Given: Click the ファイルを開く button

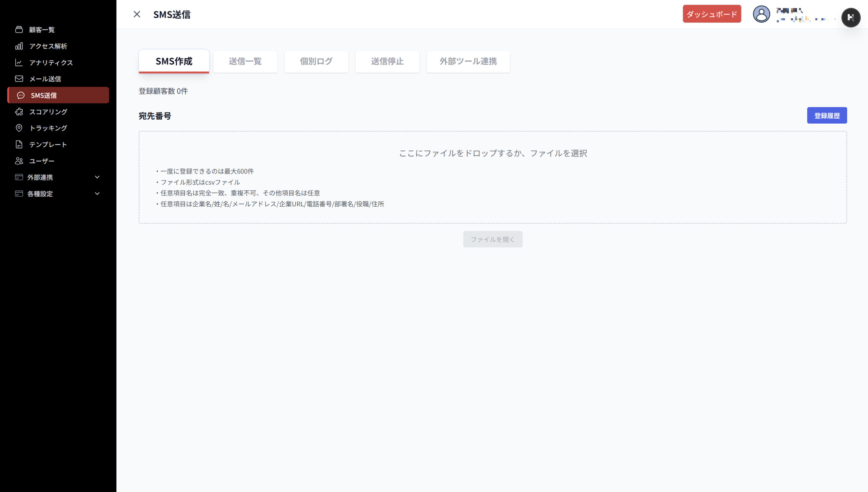Looking at the screenshot, I should [x=493, y=239].
